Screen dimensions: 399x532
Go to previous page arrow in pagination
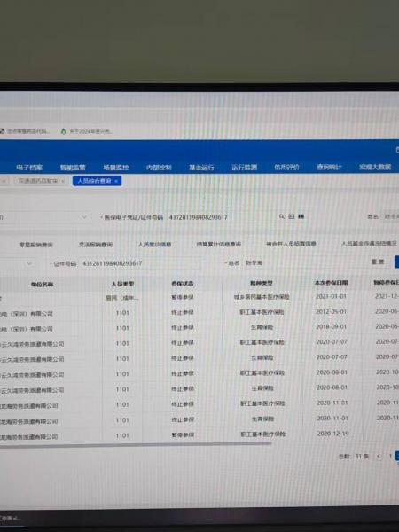[379, 456]
